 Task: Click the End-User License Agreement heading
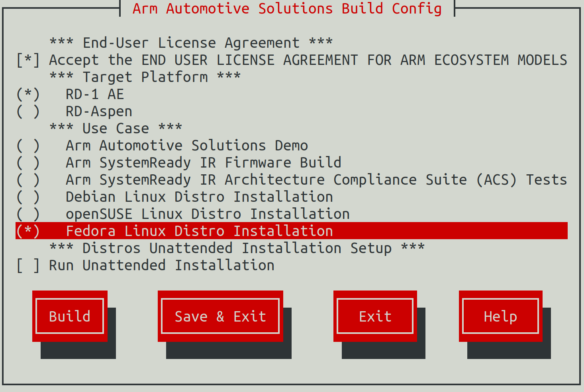[191, 43]
